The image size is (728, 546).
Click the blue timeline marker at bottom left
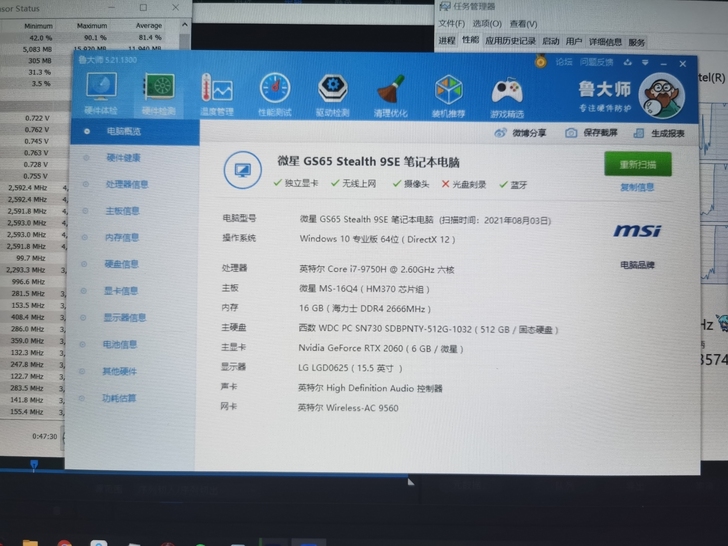[34, 464]
